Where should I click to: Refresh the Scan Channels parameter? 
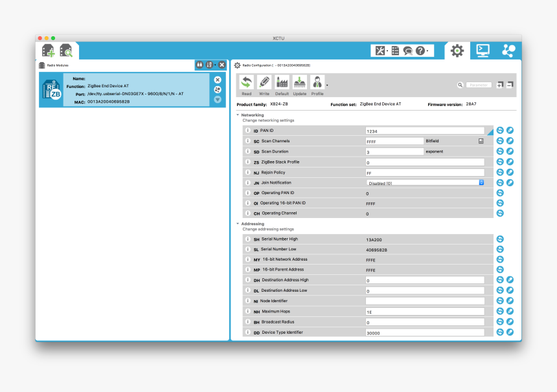(500, 141)
